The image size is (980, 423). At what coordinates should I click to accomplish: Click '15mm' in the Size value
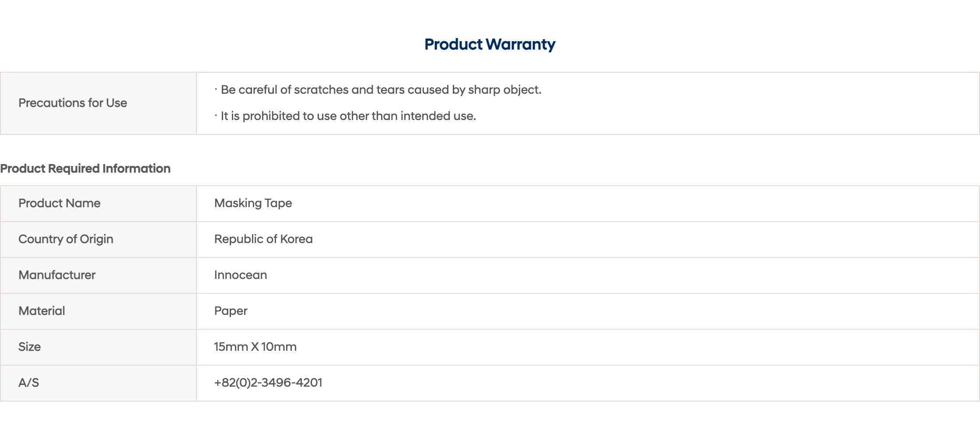[231, 347]
